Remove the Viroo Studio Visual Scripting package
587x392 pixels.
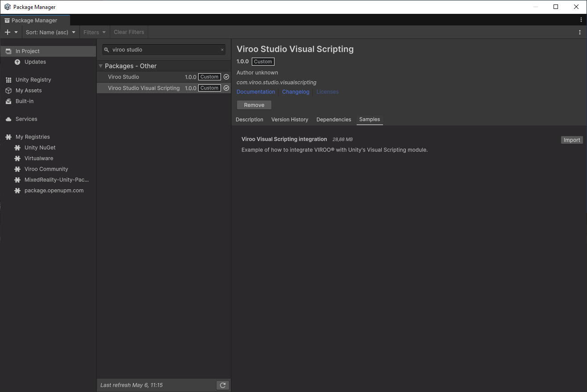coord(254,104)
